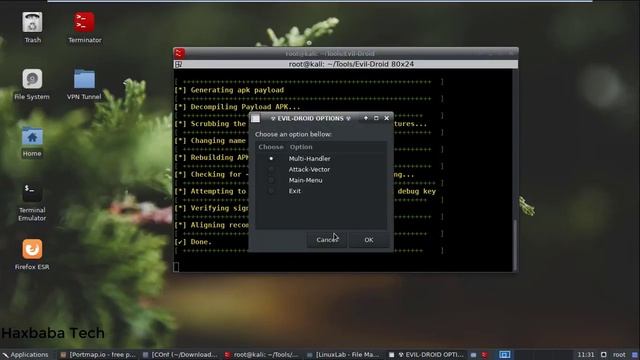Switch to the Portmap.io taskbar window
This screenshot has height=360, width=640.
[x=98, y=355]
